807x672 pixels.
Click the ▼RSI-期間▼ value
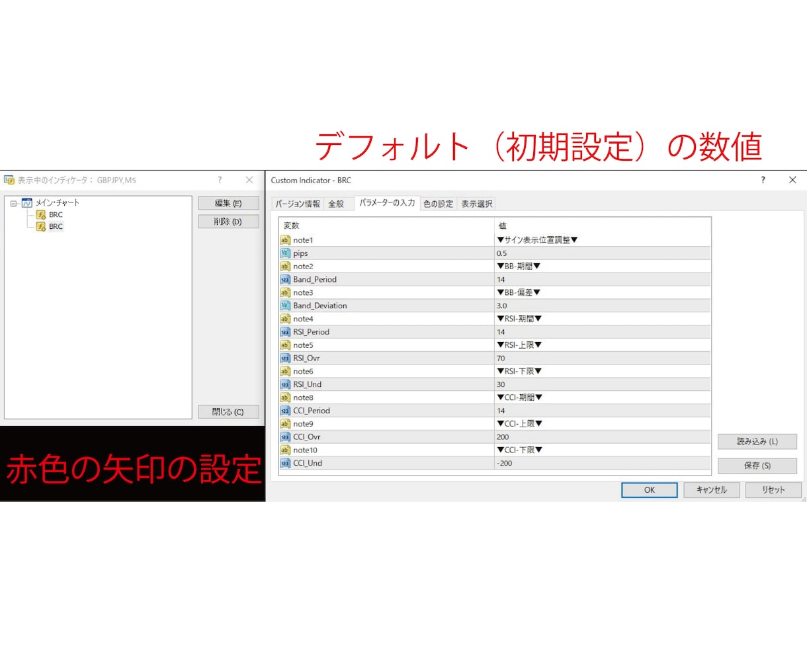519,319
